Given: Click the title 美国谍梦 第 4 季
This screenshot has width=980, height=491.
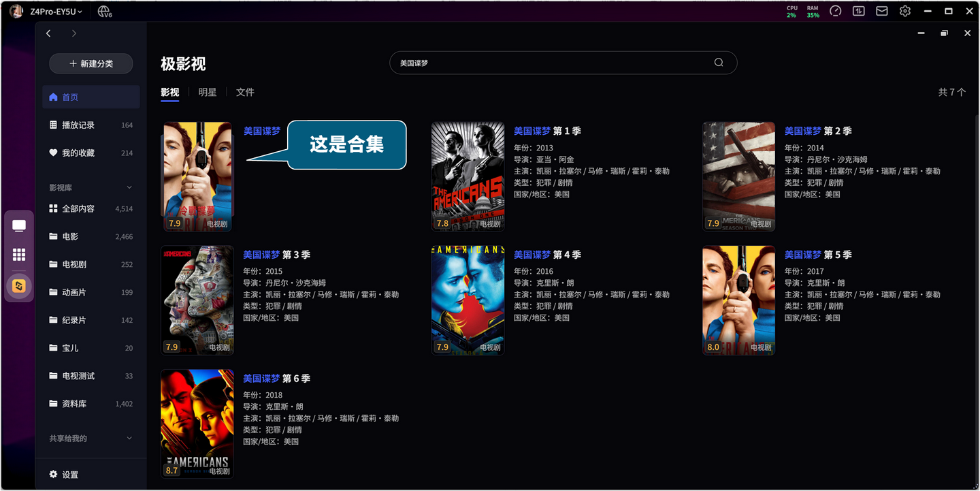Looking at the screenshot, I should click(547, 255).
